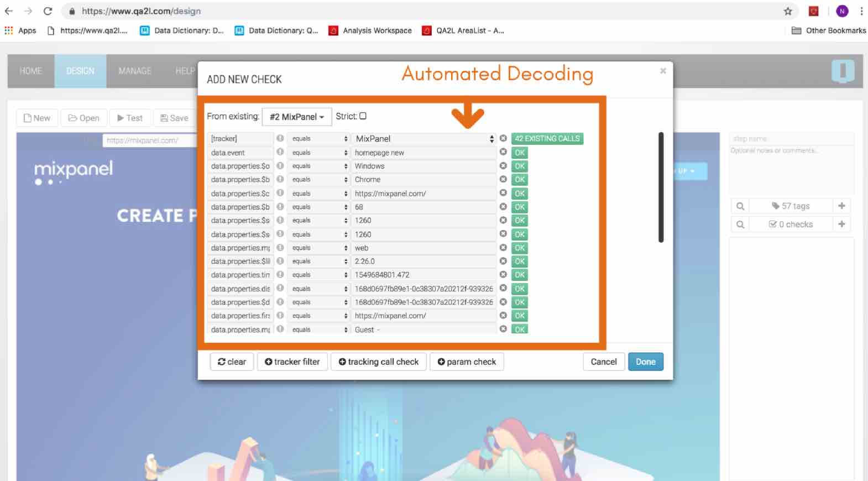Click the Test button in the toolbar
The height and width of the screenshot is (481, 868).
click(130, 118)
